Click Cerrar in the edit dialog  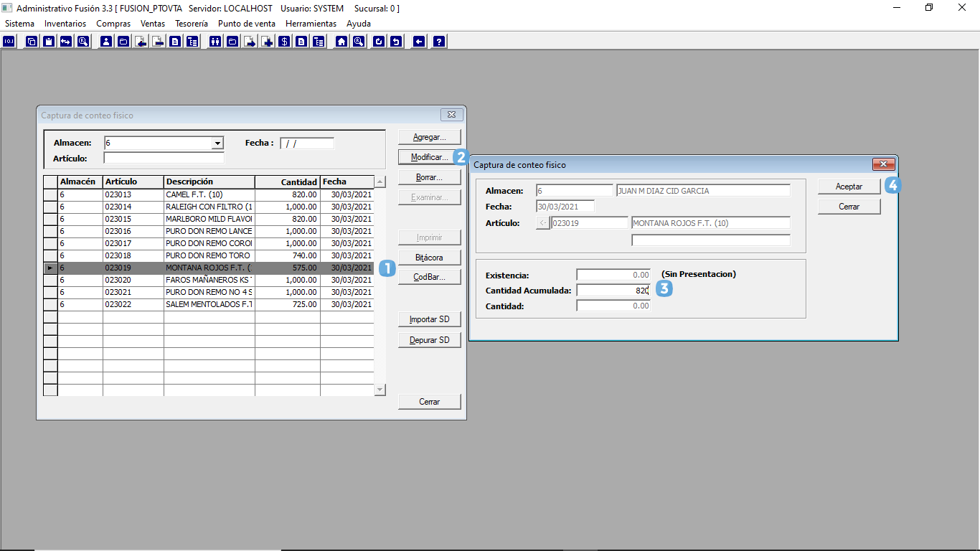849,207
